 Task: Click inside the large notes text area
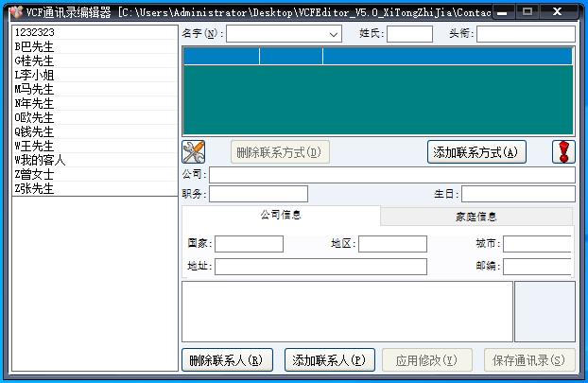tap(347, 311)
